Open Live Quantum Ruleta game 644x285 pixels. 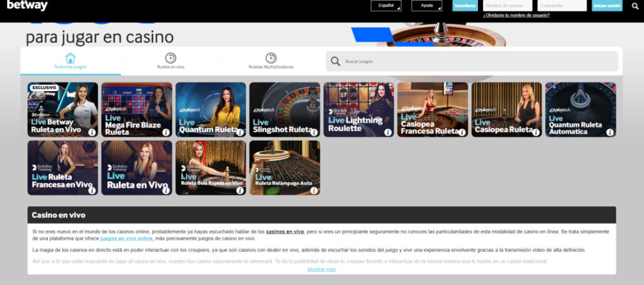pos(211,109)
